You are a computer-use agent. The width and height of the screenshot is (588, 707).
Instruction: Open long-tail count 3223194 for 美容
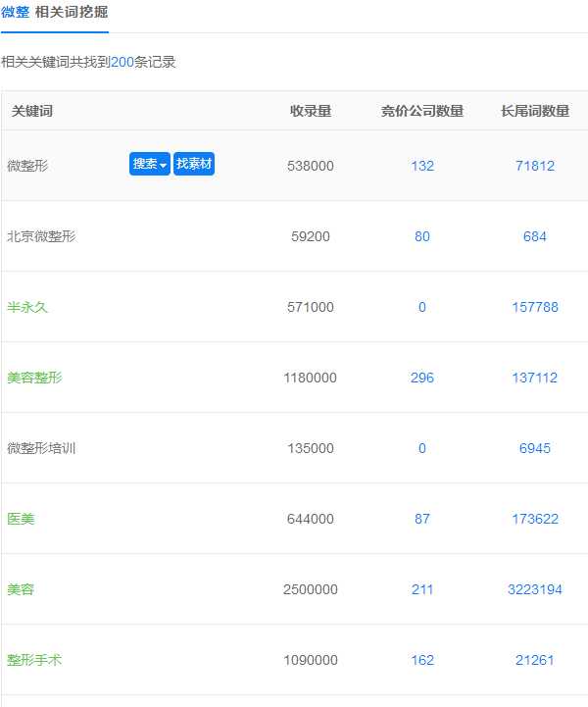(535, 589)
